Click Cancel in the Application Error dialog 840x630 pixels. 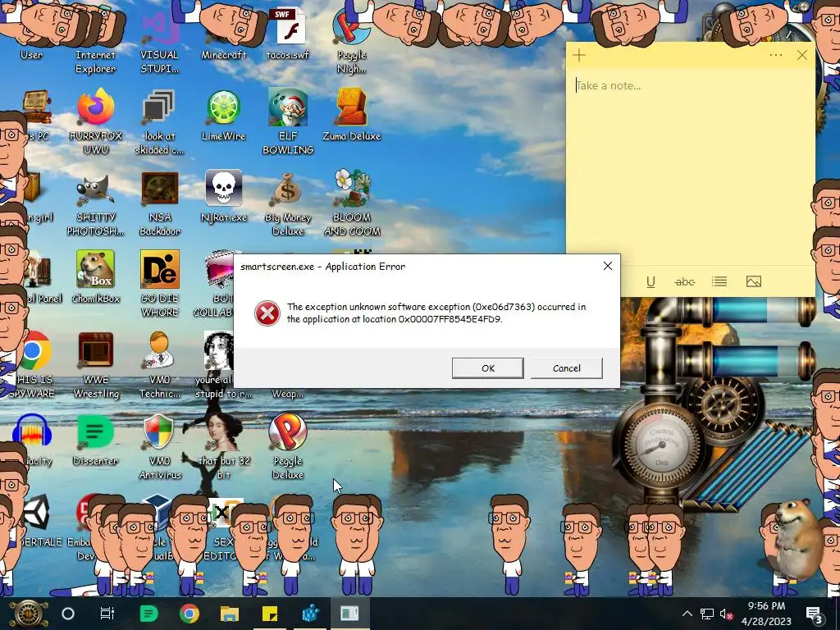click(566, 368)
